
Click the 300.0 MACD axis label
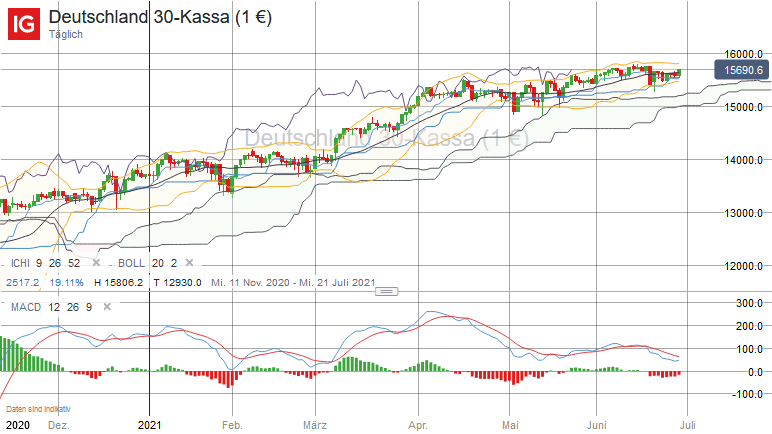pyautogui.click(x=749, y=303)
